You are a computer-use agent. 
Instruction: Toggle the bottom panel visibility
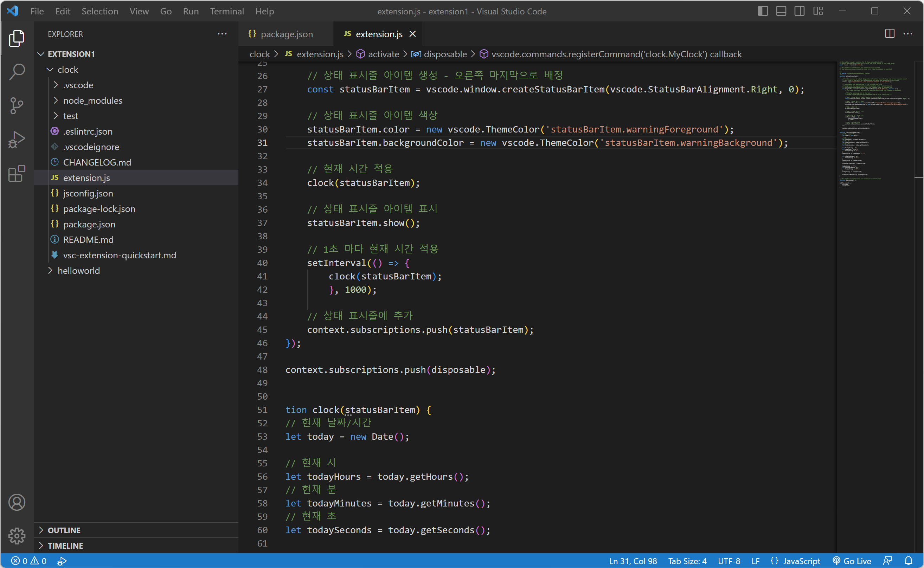(x=781, y=11)
